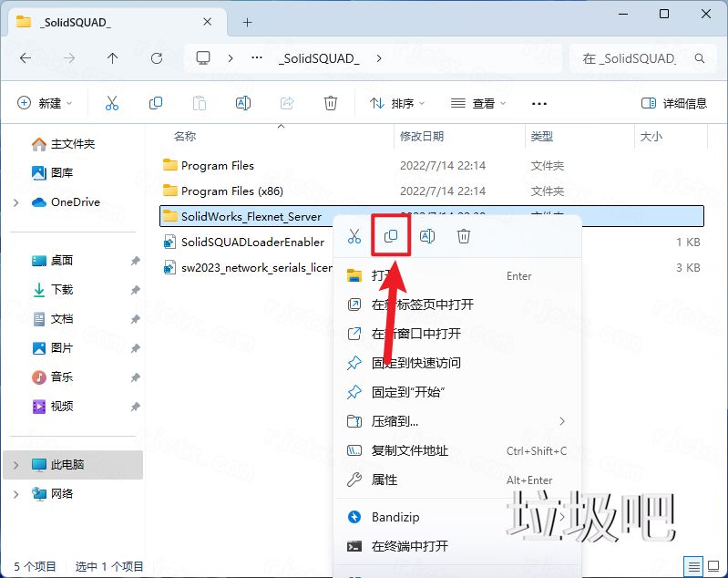Click the Rename icon in context menu
This screenshot has height=578, width=728.
click(x=427, y=236)
